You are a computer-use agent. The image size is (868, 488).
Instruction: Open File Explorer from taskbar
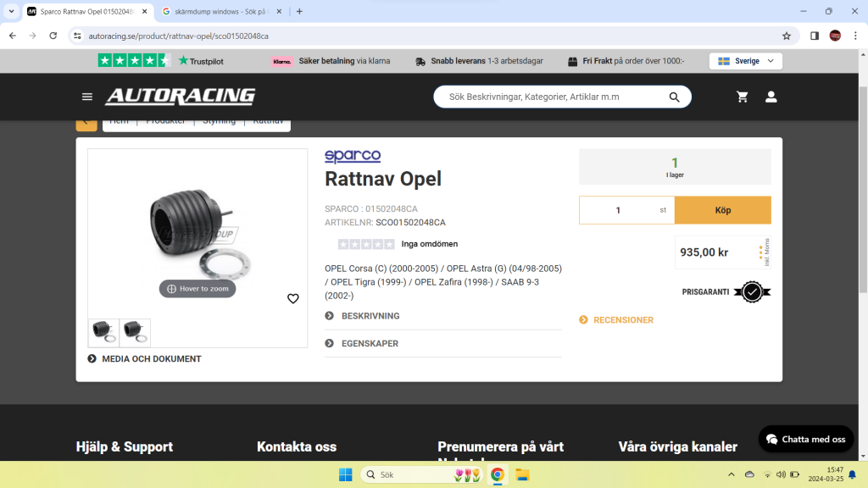[522, 474]
